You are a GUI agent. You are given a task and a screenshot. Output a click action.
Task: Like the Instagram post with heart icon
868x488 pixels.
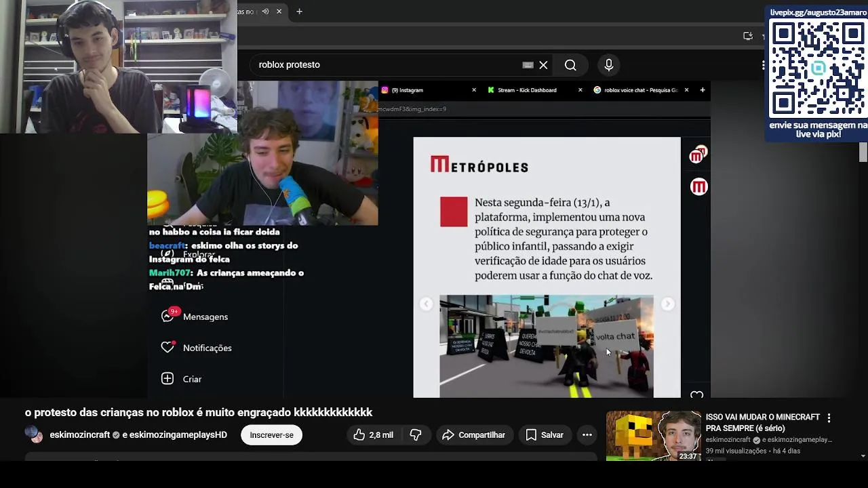(697, 394)
